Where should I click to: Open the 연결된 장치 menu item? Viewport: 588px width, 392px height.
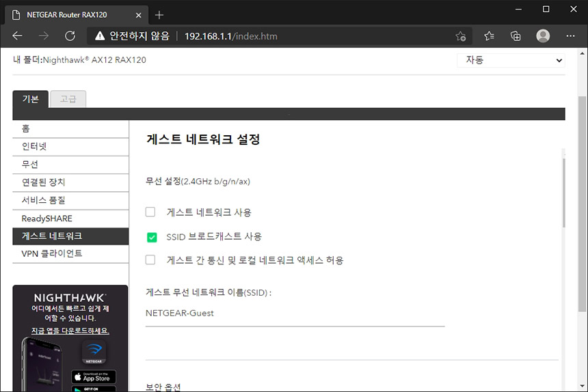pyautogui.click(x=70, y=183)
